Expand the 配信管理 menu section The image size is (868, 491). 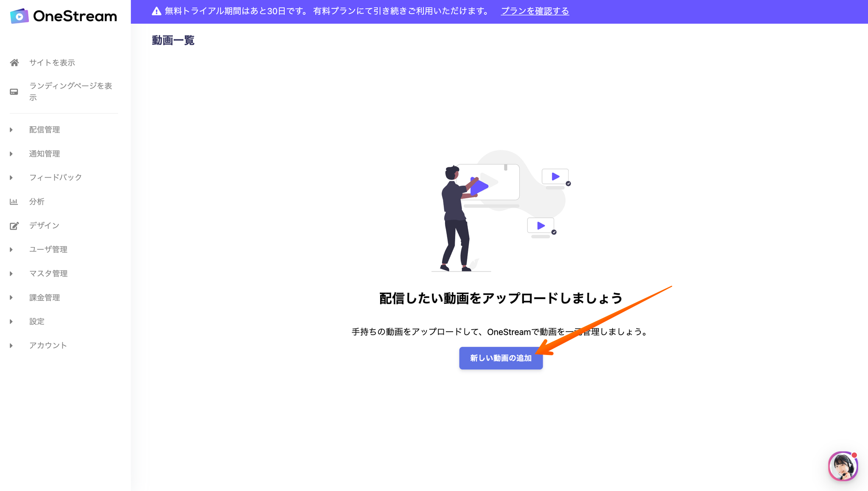[x=45, y=130]
